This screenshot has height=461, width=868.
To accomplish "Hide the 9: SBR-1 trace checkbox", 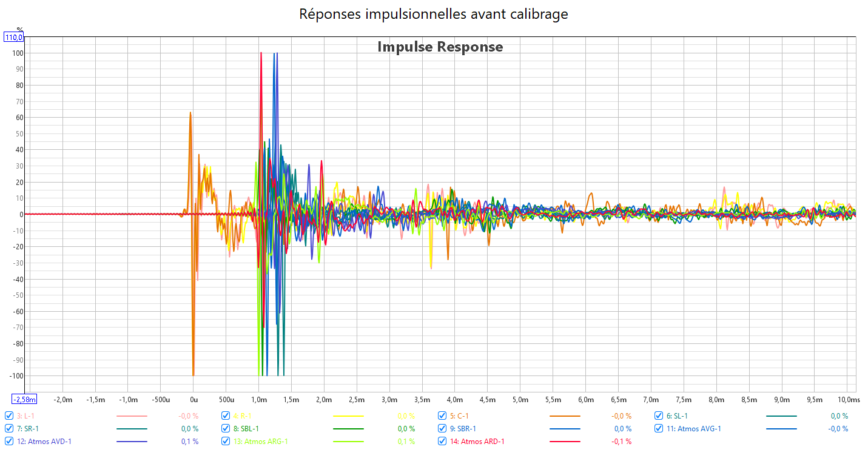I will click(x=442, y=429).
